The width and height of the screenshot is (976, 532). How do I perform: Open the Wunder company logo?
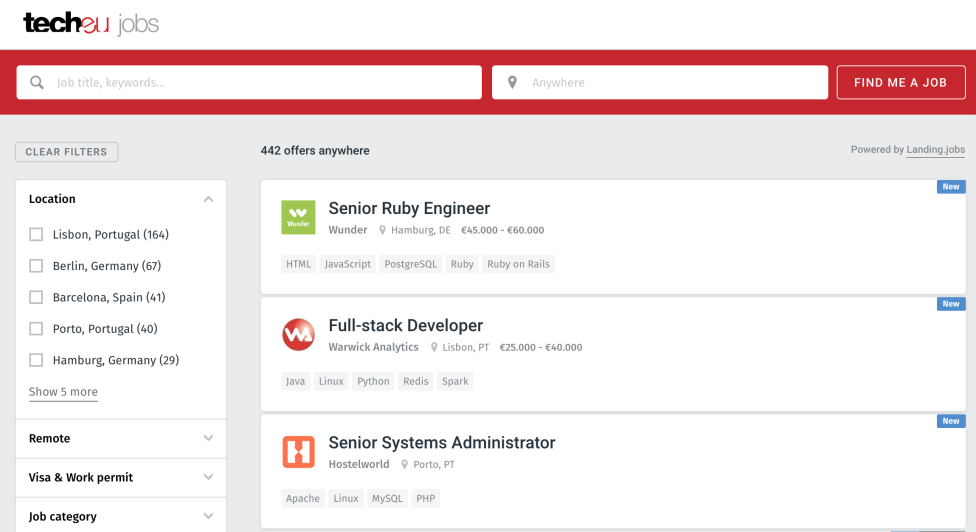[x=298, y=217]
